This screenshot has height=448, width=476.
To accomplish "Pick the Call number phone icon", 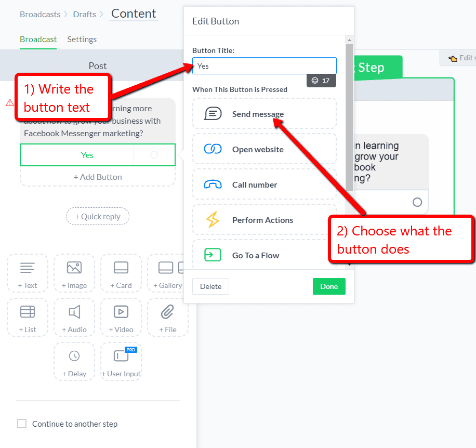I will pos(213,185).
